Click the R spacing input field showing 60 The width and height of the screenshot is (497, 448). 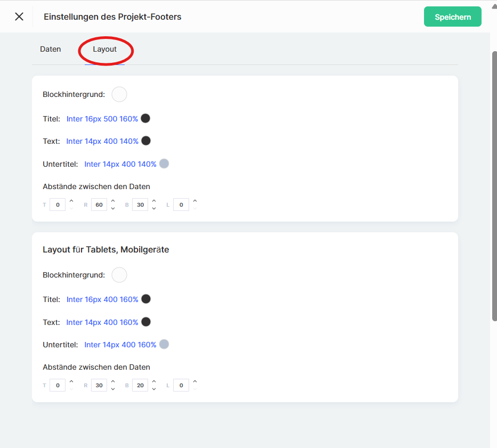point(99,205)
